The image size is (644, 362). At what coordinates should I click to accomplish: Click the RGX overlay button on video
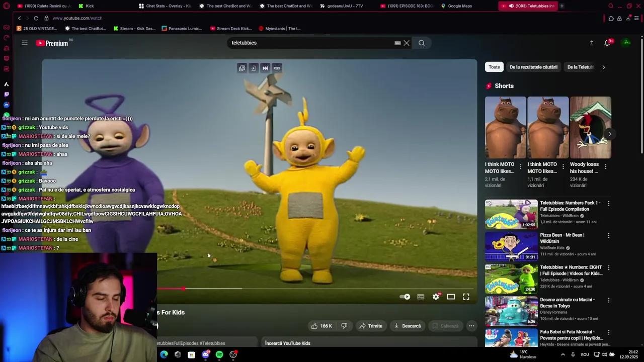point(277,68)
